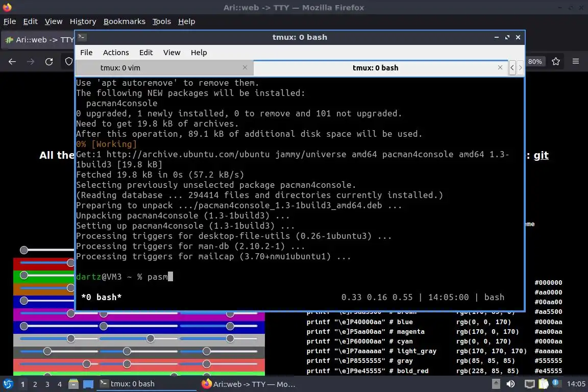The height and width of the screenshot is (392, 588).
Task: Switch to workspace 1 in the pager
Action: pos(23,384)
